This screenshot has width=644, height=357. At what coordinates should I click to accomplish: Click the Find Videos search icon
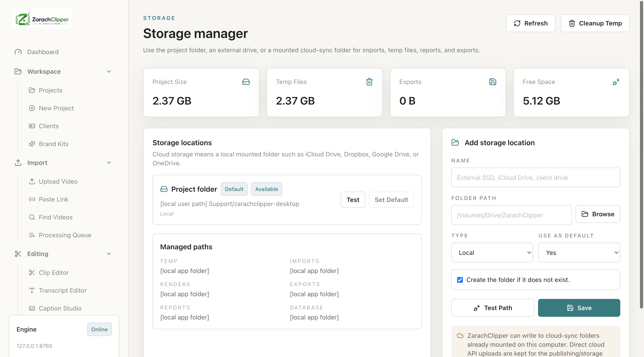point(32,217)
